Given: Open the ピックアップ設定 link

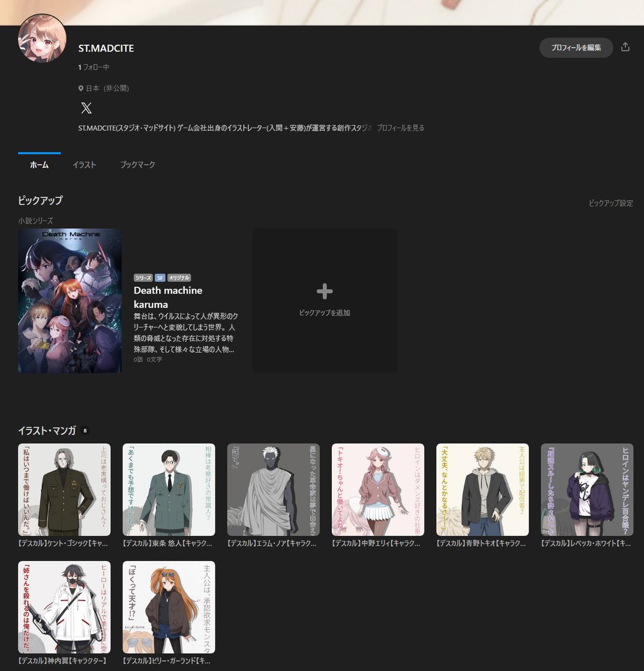Looking at the screenshot, I should pyautogui.click(x=610, y=203).
